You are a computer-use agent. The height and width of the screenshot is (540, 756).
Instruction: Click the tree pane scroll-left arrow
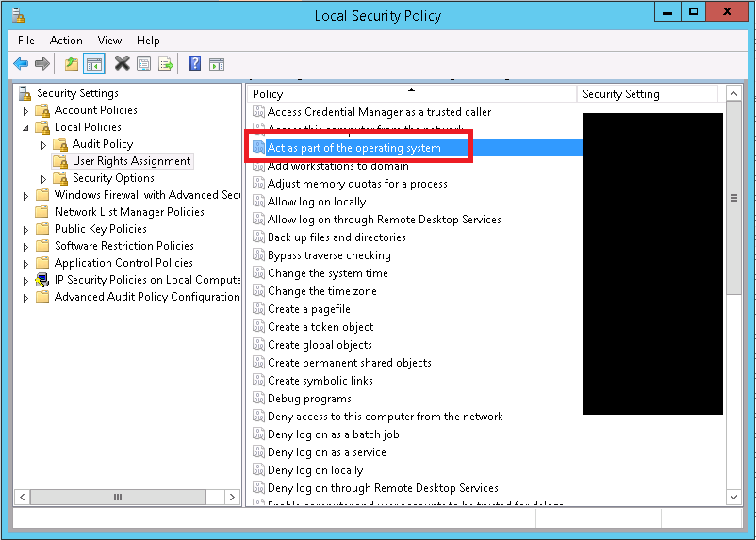23,497
